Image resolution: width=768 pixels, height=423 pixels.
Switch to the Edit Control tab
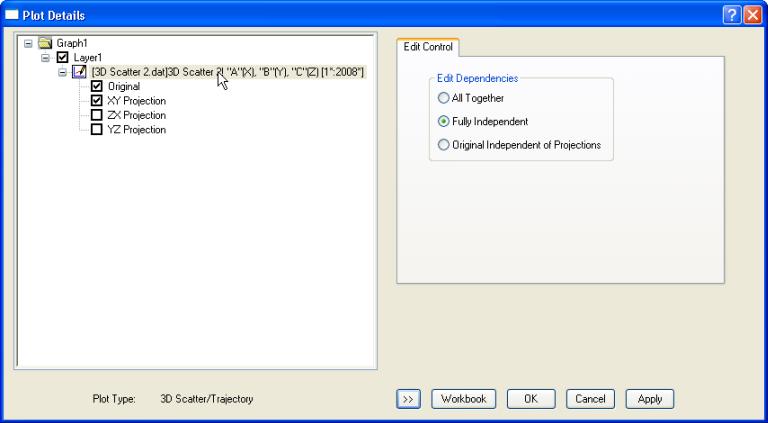tap(428, 47)
